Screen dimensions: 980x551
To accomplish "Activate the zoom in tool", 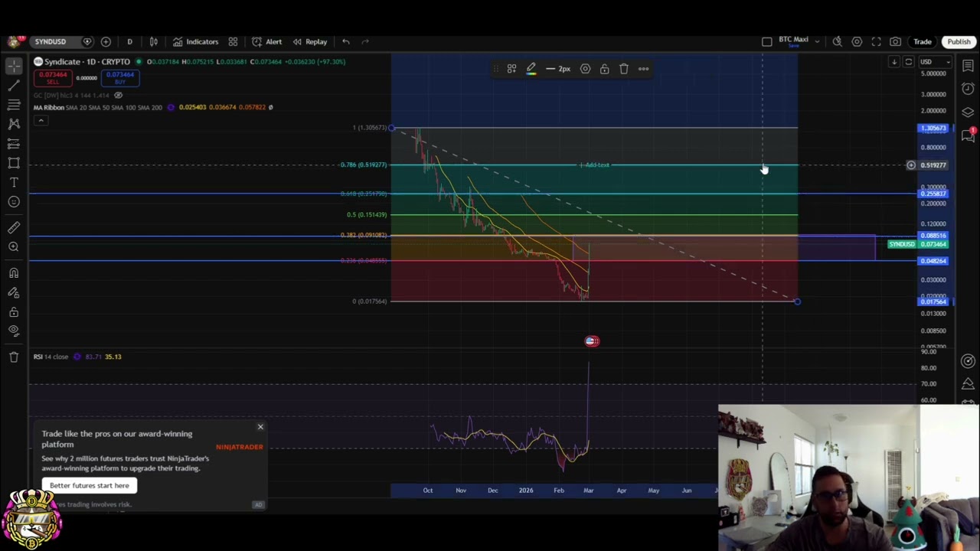I will 14,246.
